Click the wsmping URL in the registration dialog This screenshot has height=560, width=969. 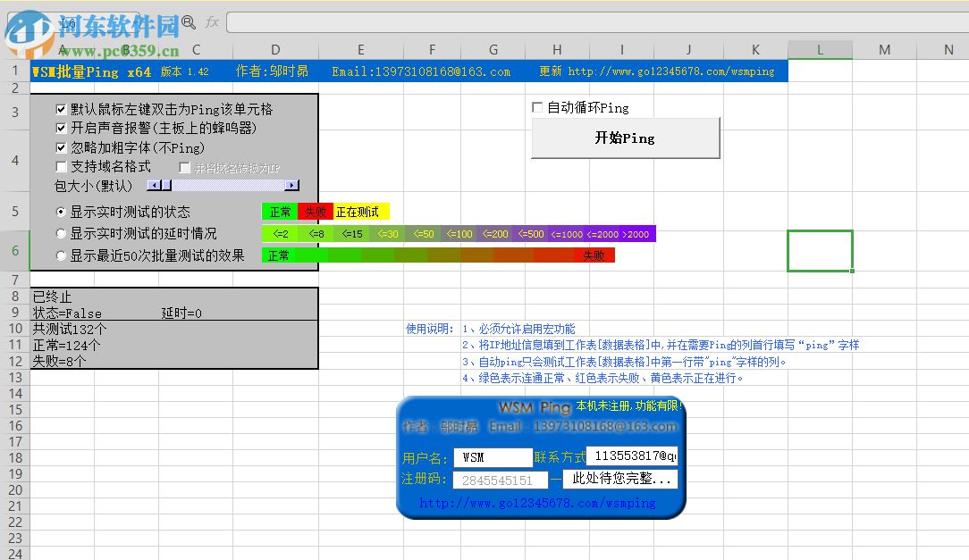pyautogui.click(x=539, y=502)
